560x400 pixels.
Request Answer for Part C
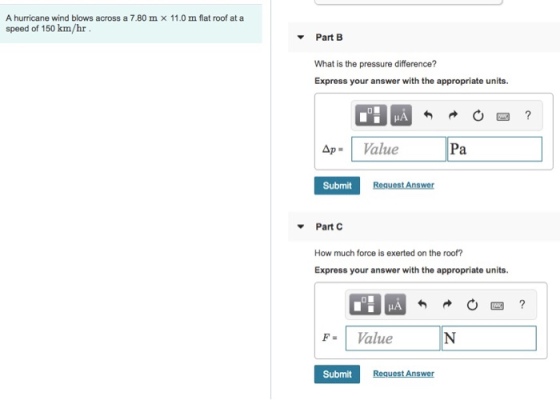[x=404, y=374]
